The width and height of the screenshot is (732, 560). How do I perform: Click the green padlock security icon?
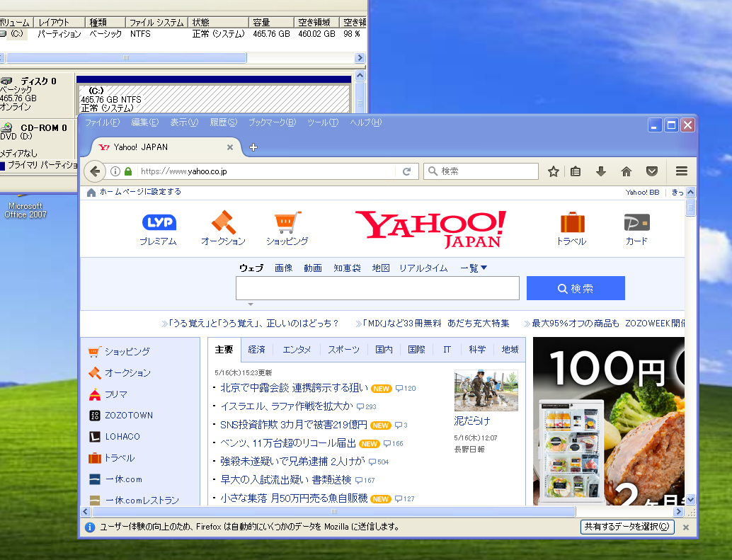(x=128, y=171)
